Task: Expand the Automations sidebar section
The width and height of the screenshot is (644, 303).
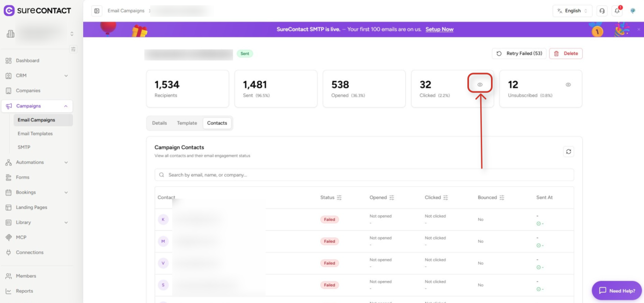Action: click(66, 162)
